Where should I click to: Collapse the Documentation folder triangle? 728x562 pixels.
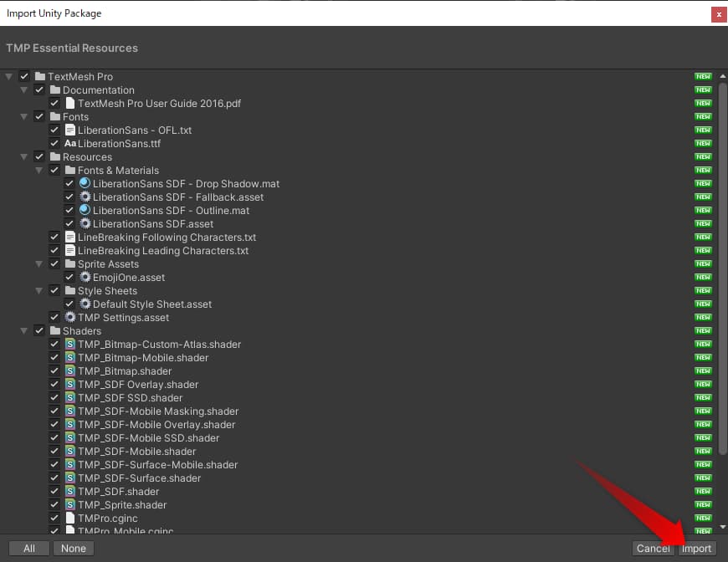(24, 90)
